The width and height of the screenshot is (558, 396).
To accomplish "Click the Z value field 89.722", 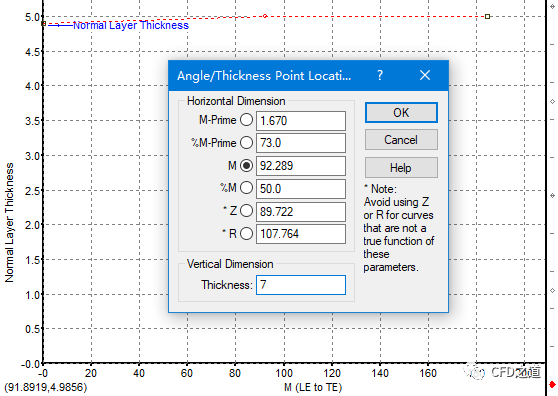I will 301,212.
